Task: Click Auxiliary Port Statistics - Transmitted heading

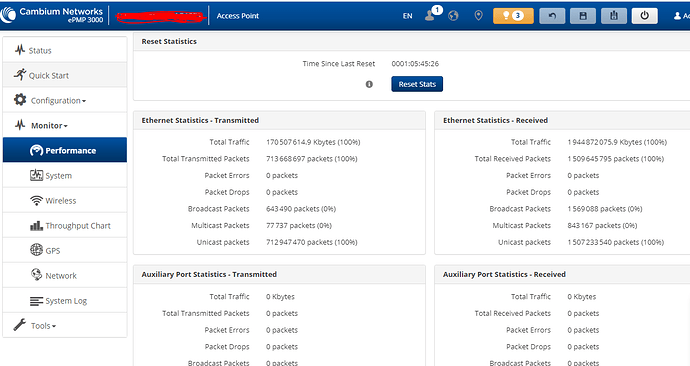Action: pyautogui.click(x=209, y=274)
